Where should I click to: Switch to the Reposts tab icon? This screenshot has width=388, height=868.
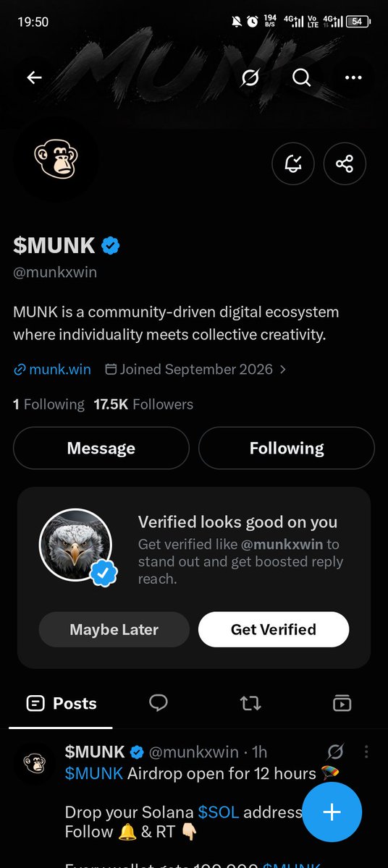coord(250,703)
